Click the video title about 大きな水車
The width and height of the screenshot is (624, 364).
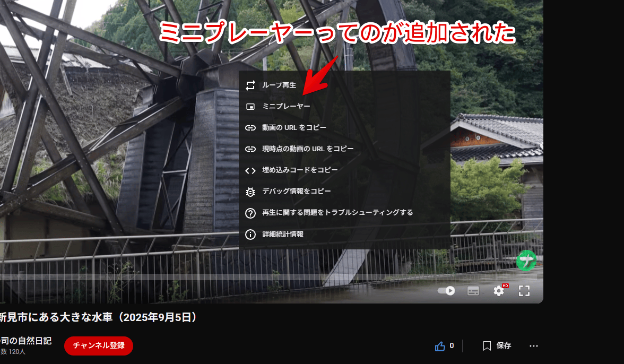[98, 317]
